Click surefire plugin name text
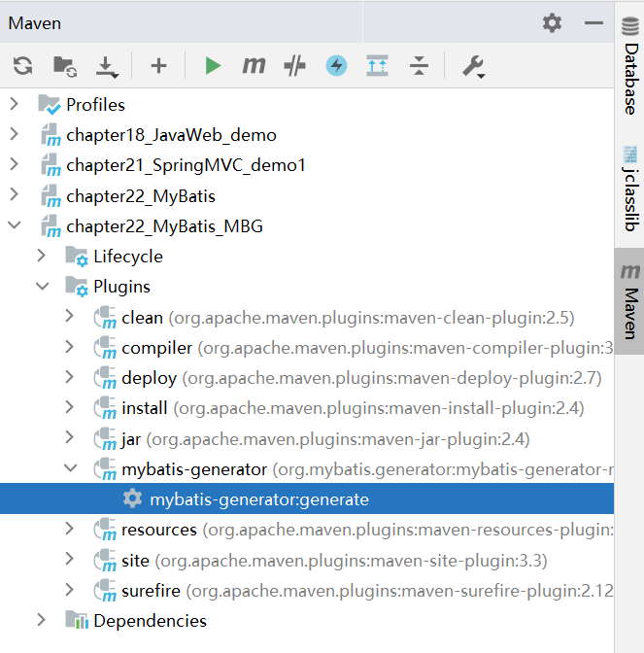Image resolution: width=644 pixels, height=653 pixels. pyautogui.click(x=151, y=591)
